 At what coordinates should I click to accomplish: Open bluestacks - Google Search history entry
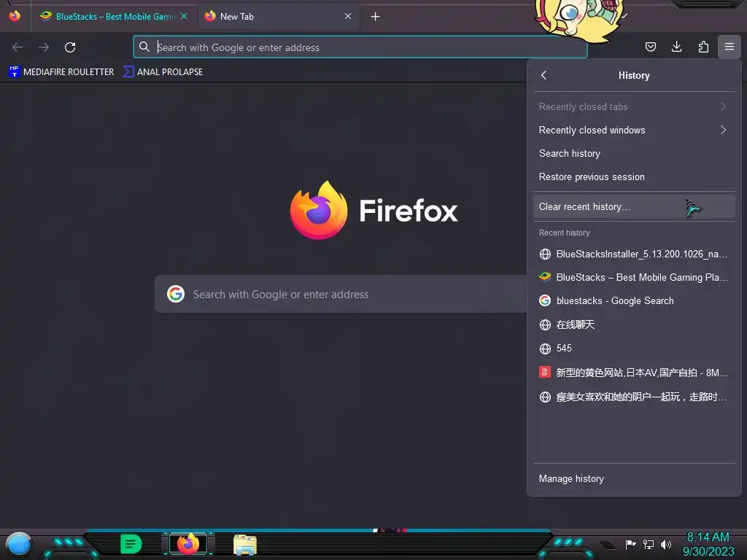(634, 300)
